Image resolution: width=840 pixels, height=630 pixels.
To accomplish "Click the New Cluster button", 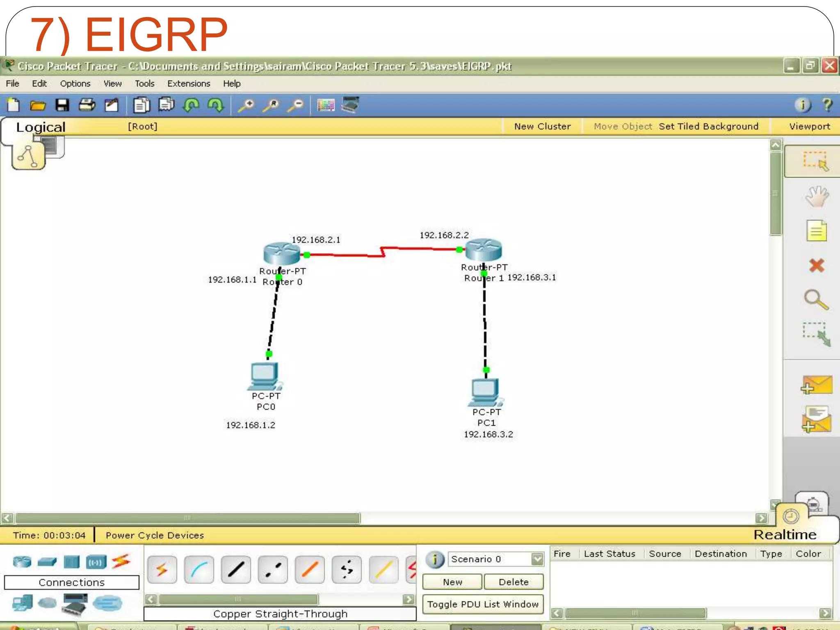I will pyautogui.click(x=542, y=126).
